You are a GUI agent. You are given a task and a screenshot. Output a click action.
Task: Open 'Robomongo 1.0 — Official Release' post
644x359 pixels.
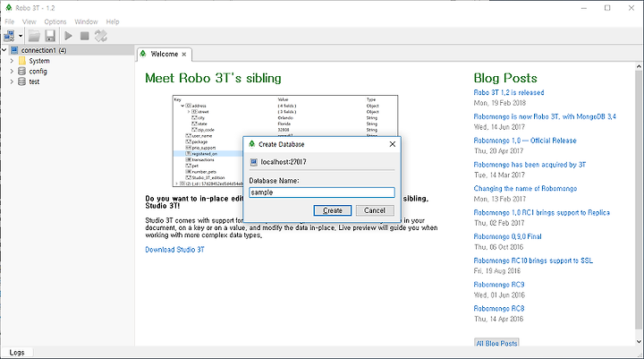click(525, 141)
